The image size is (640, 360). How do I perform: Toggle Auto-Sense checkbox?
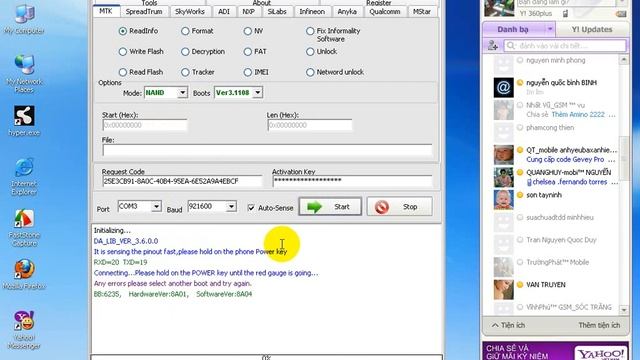(x=251, y=208)
